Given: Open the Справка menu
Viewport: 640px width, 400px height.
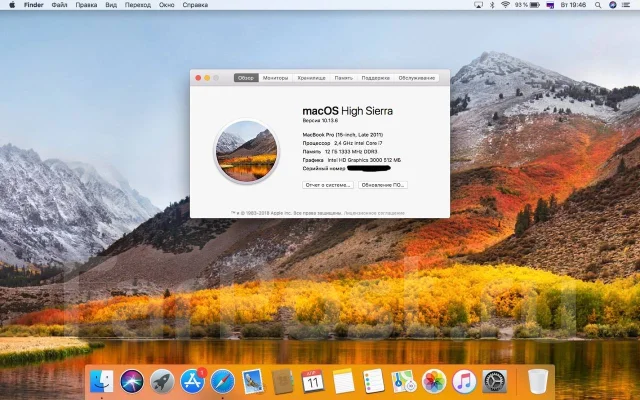Looking at the screenshot, I should [195, 5].
